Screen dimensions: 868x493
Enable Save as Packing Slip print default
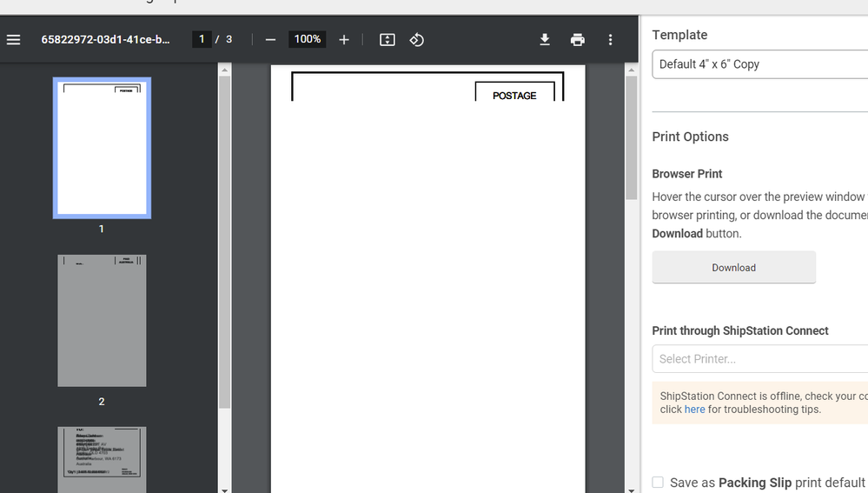[658, 483]
